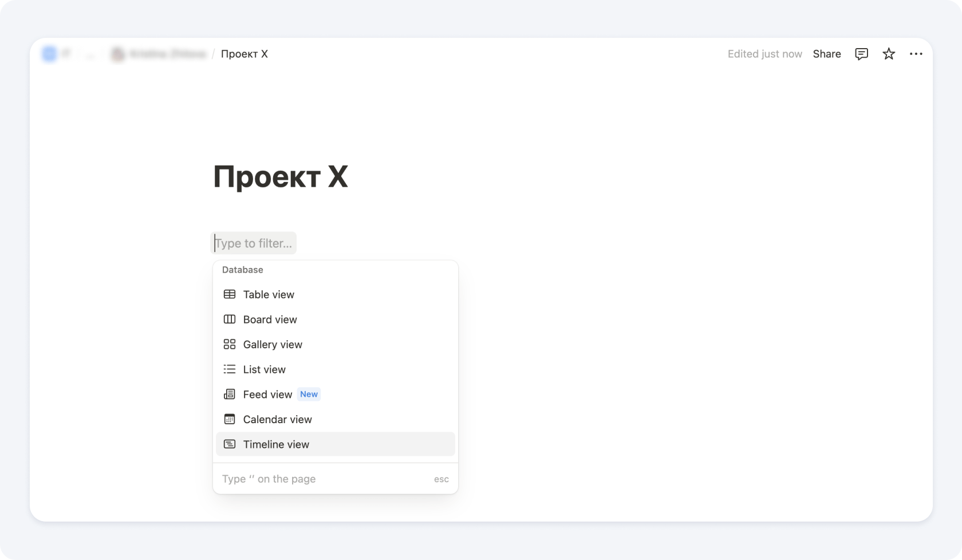962x560 pixels.
Task: Open the Проект X breadcrumb link
Action: [x=244, y=54]
